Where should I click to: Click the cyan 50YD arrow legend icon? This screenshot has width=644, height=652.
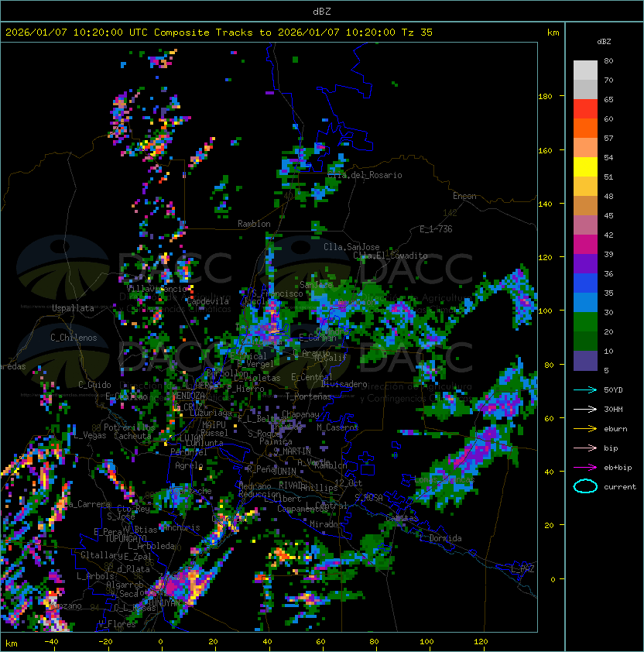[585, 389]
